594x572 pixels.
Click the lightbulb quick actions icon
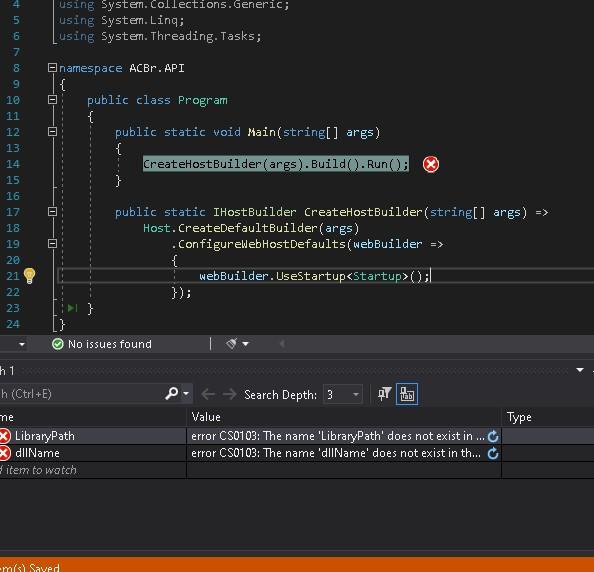click(29, 276)
